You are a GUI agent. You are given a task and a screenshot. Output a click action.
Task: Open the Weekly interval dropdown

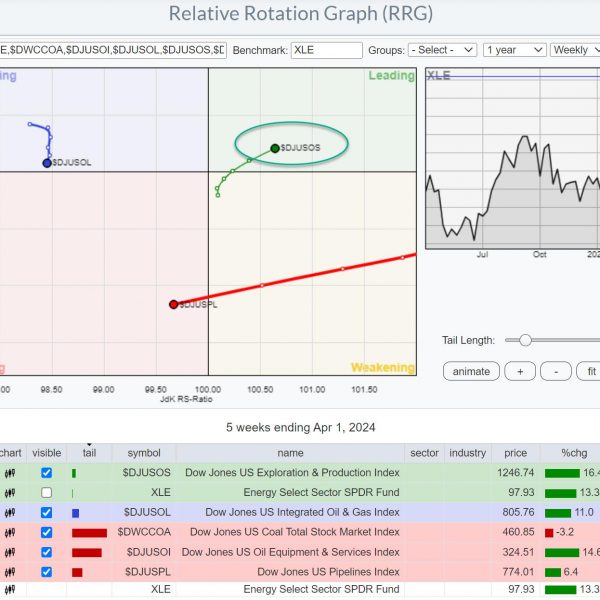(x=575, y=50)
